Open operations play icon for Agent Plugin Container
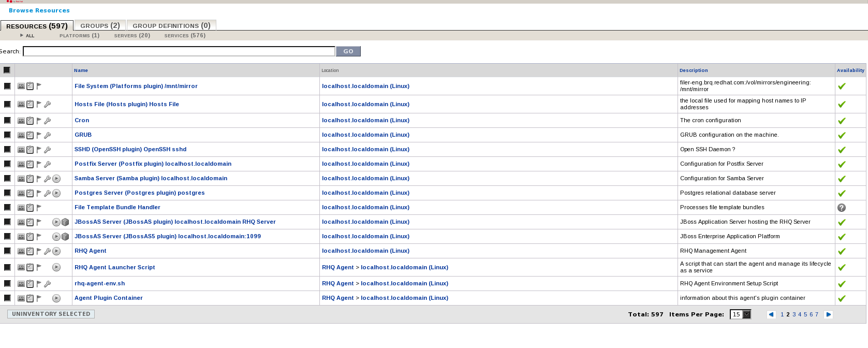The image size is (868, 348). click(x=56, y=298)
